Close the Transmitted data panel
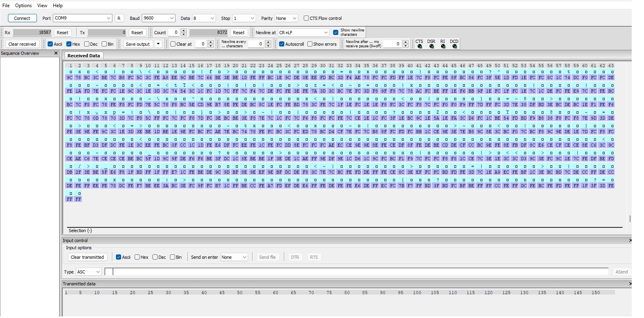Image resolution: width=644 pixels, height=318 pixels. [630, 284]
